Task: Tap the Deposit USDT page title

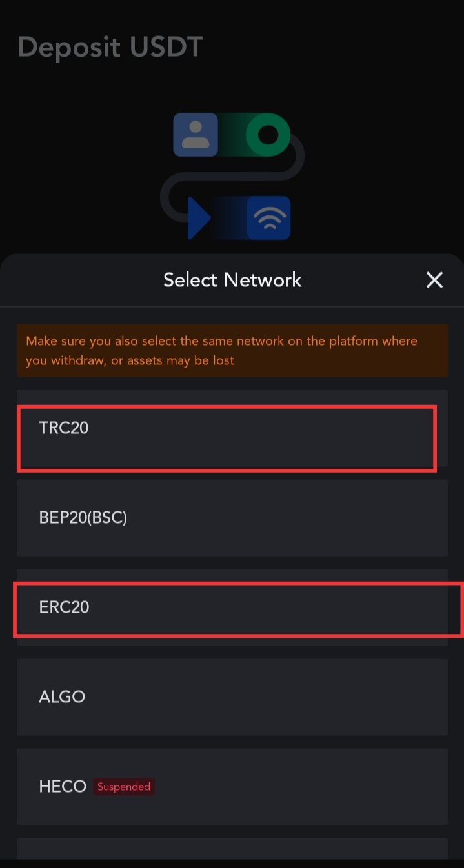Action: pyautogui.click(x=110, y=47)
